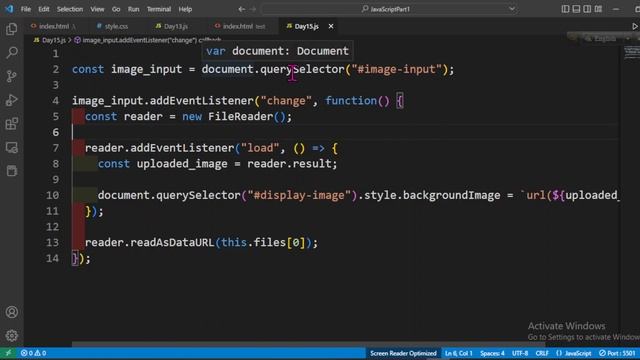
Task: Open Remote Explorer view icon
Action: [x=12, y=147]
